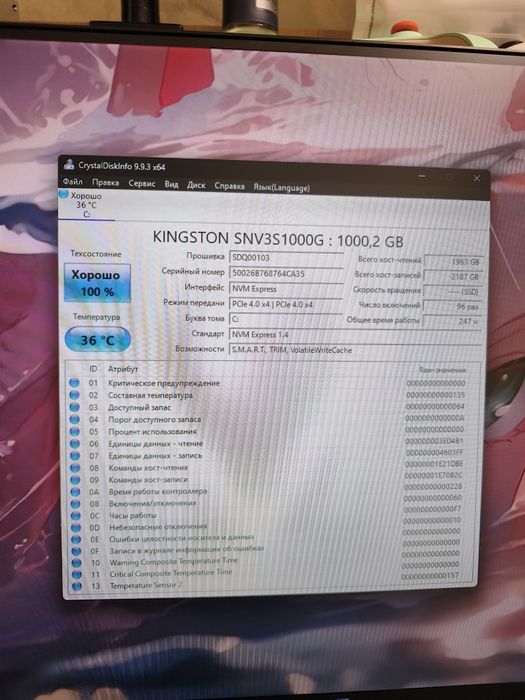Click the Стандарт field NVM Express 1.4
Viewport: 525px width, 700px height.
point(355,334)
